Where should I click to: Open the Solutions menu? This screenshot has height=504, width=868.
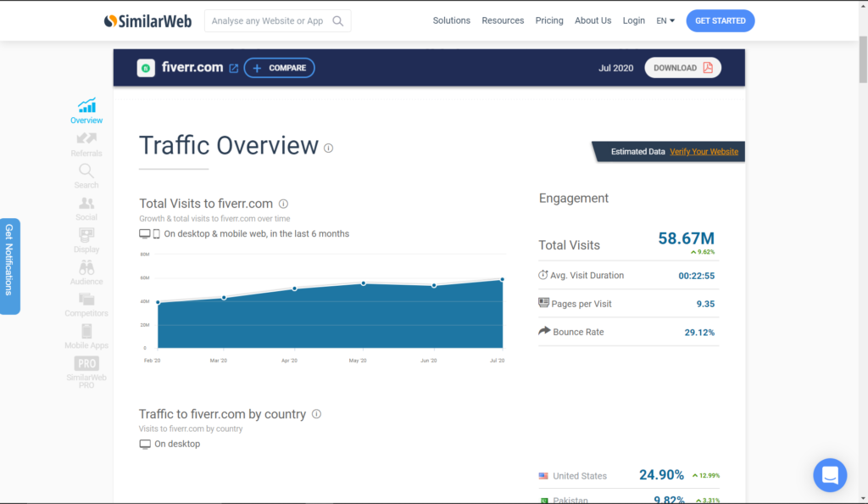tap(451, 21)
